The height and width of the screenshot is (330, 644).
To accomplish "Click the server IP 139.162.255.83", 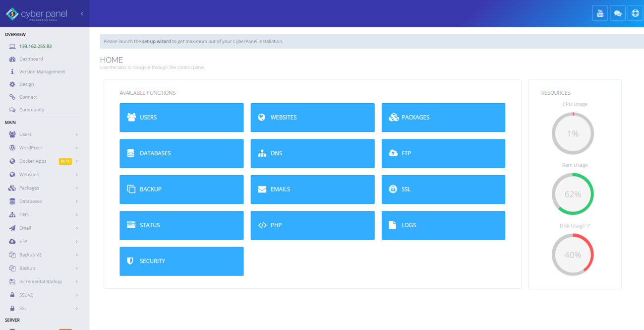I will point(36,46).
